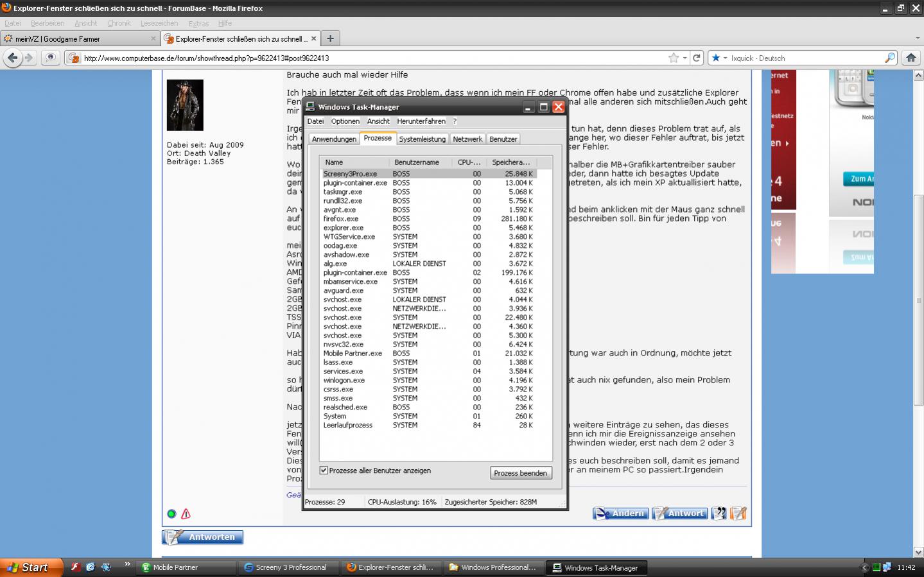The height and width of the screenshot is (577, 924).
Task: Switch to Systemleistung tab
Action: pos(422,139)
